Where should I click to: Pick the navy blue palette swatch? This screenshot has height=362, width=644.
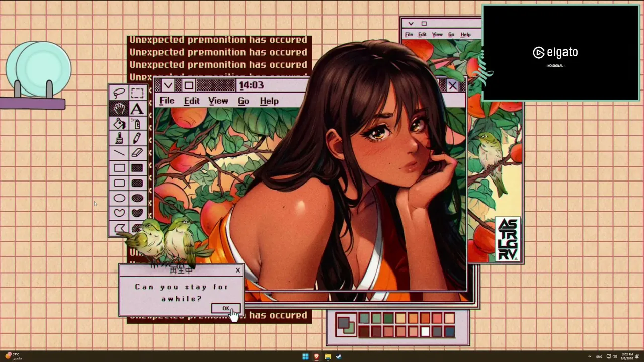click(x=450, y=331)
